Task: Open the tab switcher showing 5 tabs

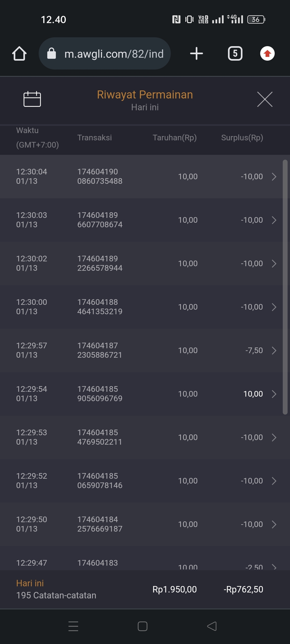Action: pyautogui.click(x=235, y=53)
